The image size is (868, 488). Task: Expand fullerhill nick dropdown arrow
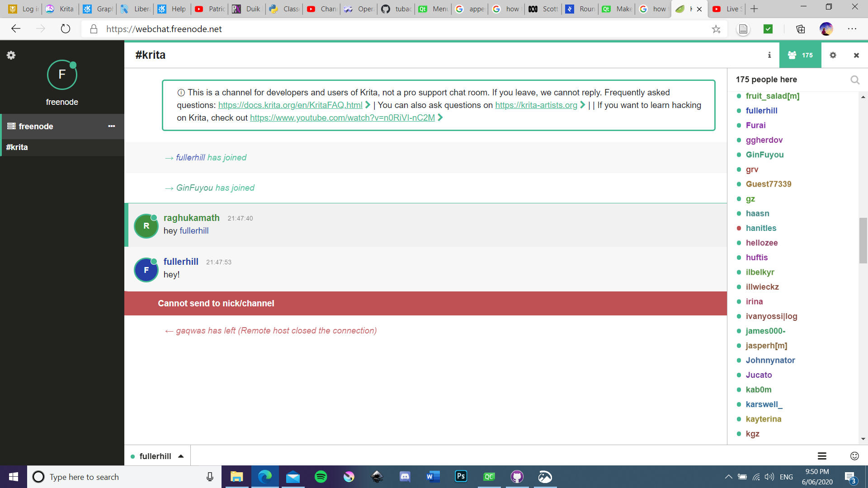(x=181, y=456)
